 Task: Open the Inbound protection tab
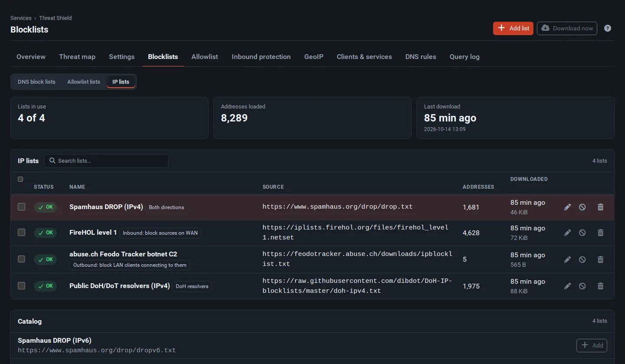pyautogui.click(x=261, y=57)
